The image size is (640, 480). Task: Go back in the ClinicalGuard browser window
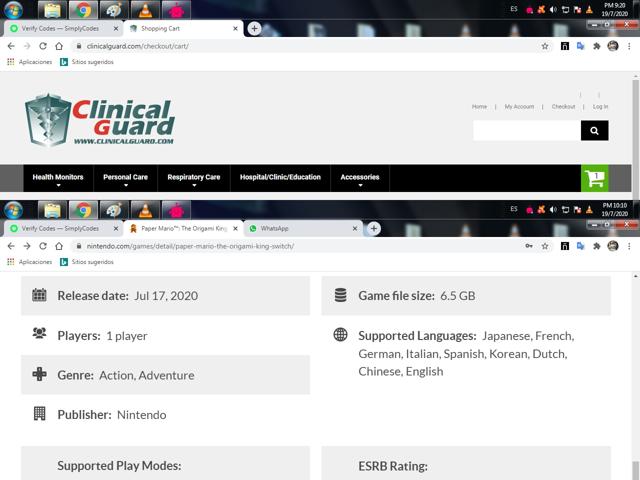pos(11,46)
